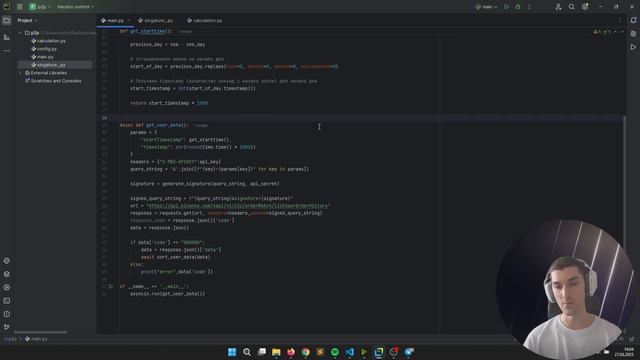The height and width of the screenshot is (360, 640).
Task: Open the layers-shaped tool window in left sidebar
Action: [x=7, y=274]
